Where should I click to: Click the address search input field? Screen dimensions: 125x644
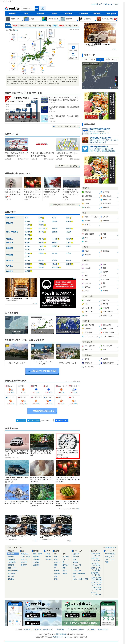(27, 9)
